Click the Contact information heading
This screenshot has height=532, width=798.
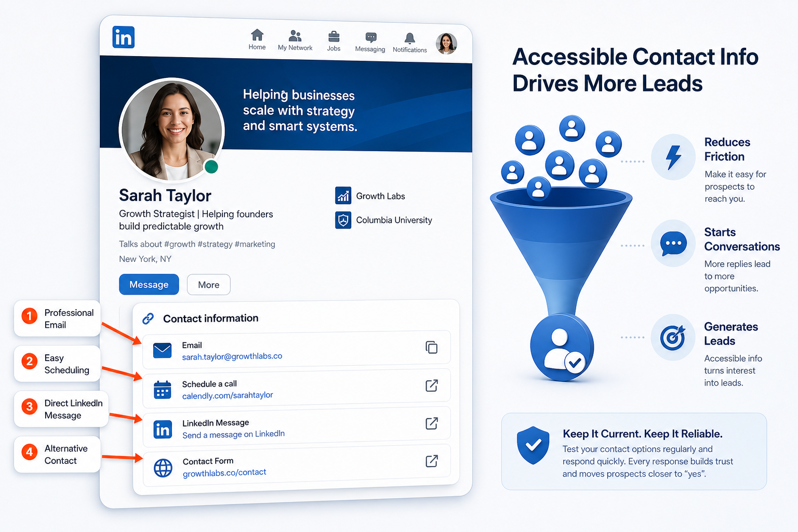click(211, 318)
